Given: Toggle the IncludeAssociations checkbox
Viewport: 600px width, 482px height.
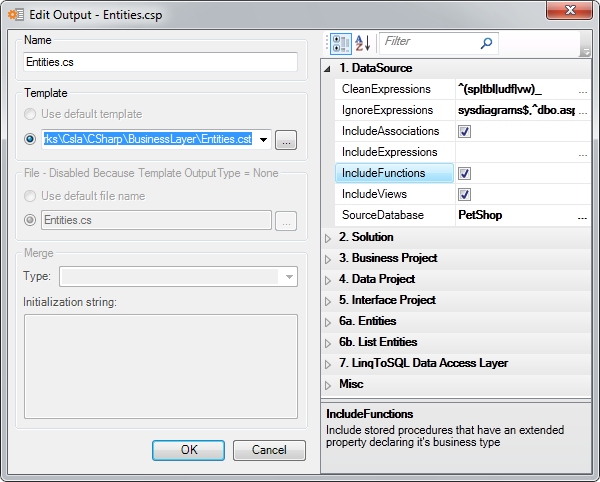Looking at the screenshot, I should tap(464, 132).
